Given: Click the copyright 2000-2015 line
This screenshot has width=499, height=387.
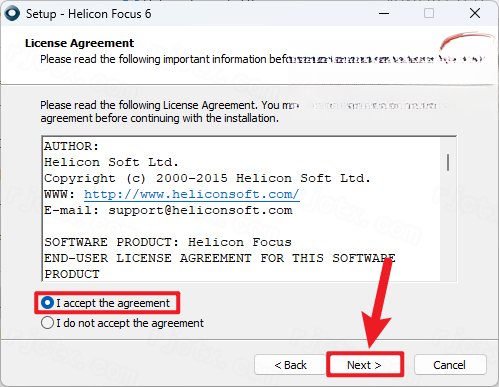Looking at the screenshot, I should (x=207, y=178).
